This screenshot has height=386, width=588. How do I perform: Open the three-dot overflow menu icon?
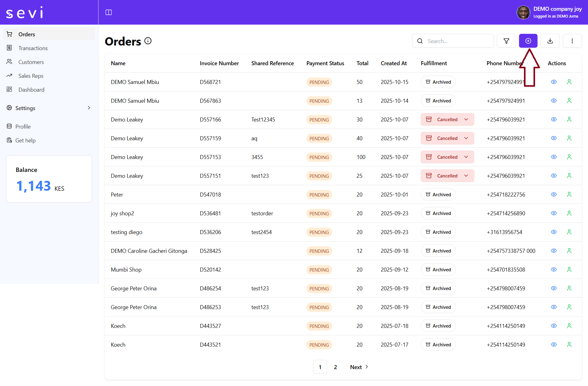coord(572,41)
